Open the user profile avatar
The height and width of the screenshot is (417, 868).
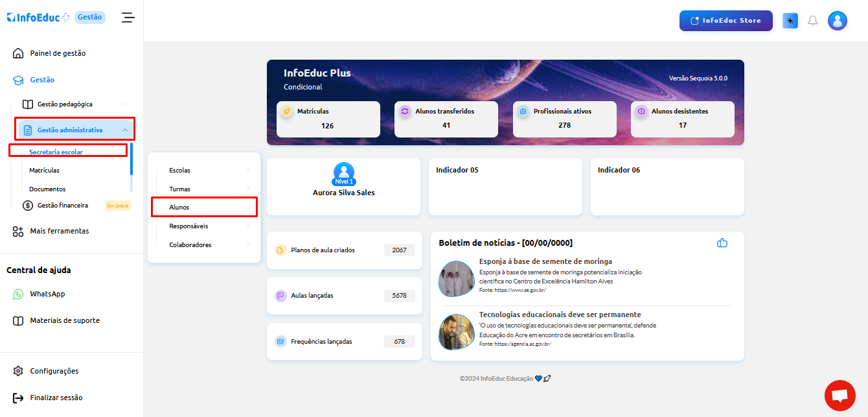pos(838,21)
